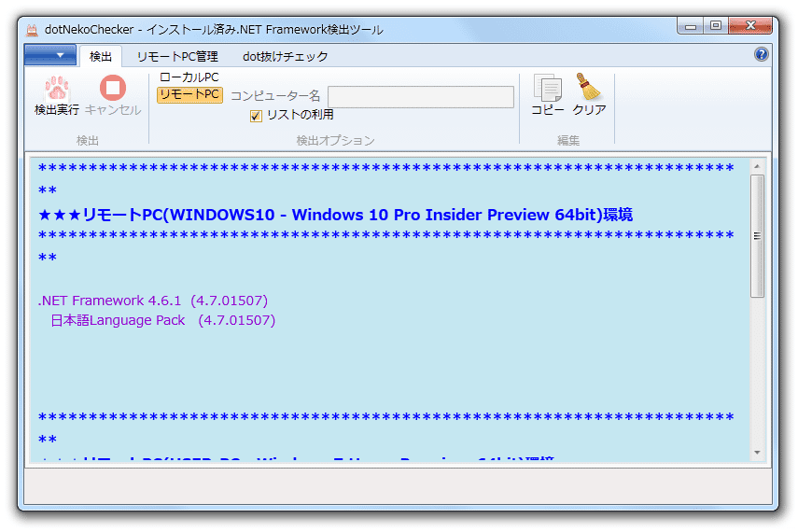Focus the コンピューター名 input field
Screen dimensions: 798x532
420,97
